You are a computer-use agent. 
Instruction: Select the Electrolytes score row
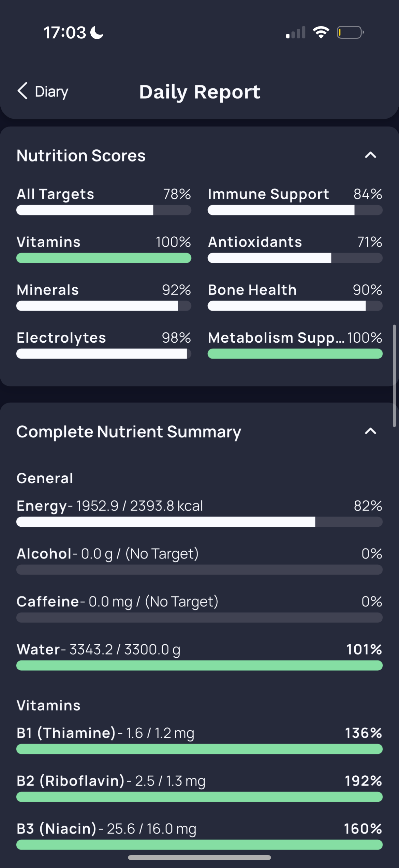[104, 344]
